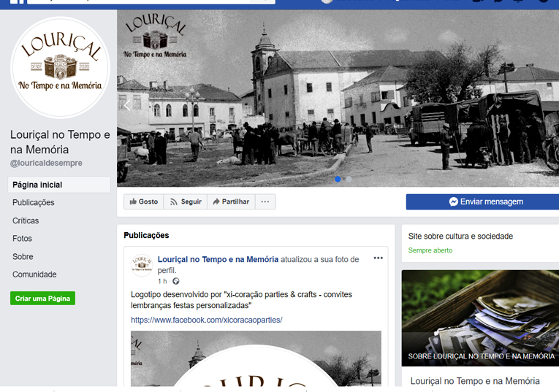
Task: Click the Enviar mensagem button
Action: [482, 202]
